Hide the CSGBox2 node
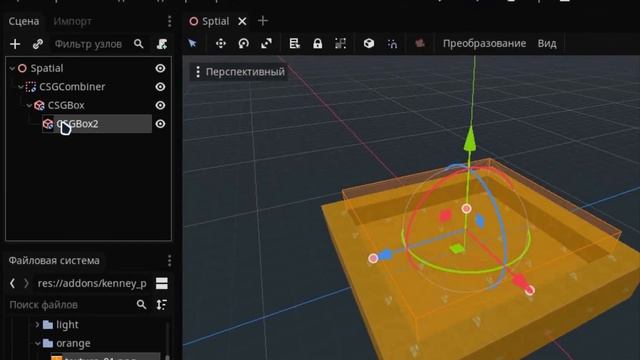Image resolution: width=640 pixels, height=360 pixels. tap(160, 124)
